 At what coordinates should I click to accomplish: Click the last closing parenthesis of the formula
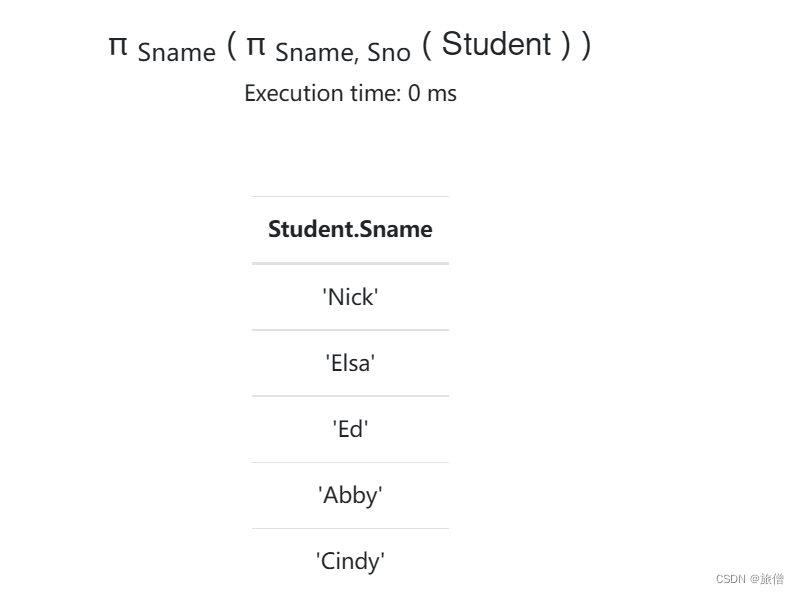(585, 45)
